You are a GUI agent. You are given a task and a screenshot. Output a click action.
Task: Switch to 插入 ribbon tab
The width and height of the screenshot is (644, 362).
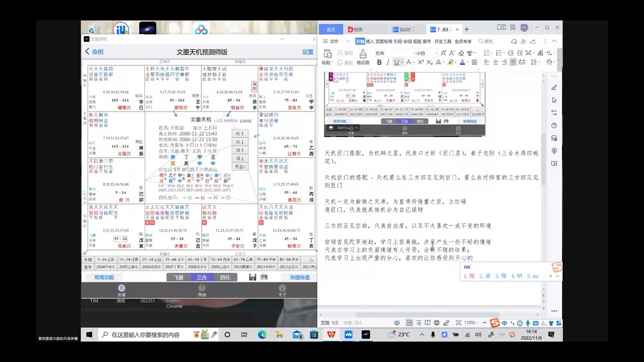click(370, 41)
